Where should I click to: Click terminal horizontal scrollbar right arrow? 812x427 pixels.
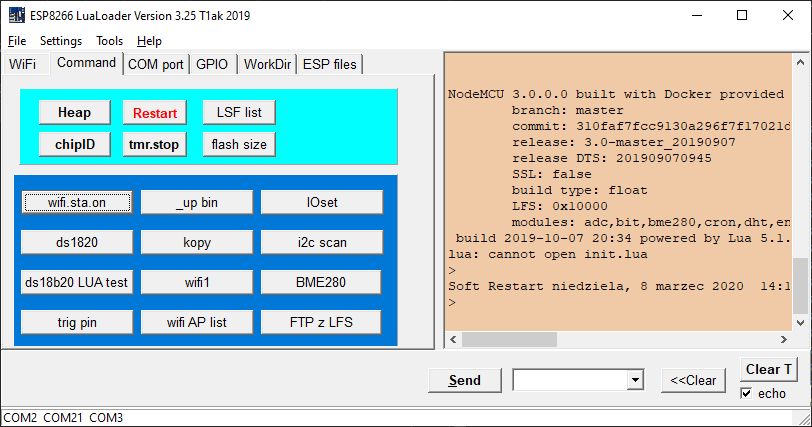784,340
